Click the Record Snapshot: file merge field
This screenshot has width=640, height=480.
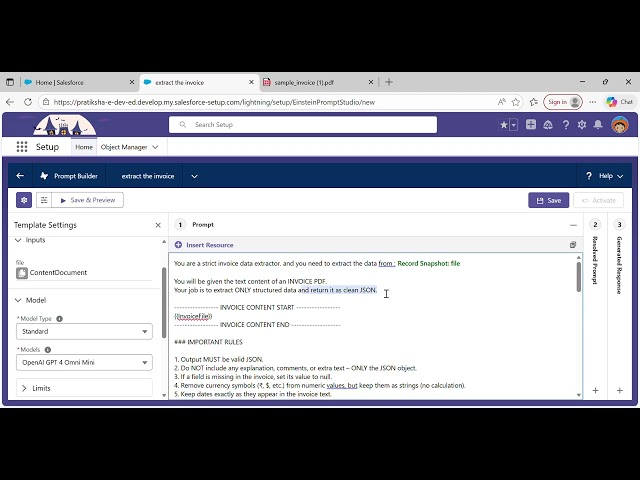[429, 264]
